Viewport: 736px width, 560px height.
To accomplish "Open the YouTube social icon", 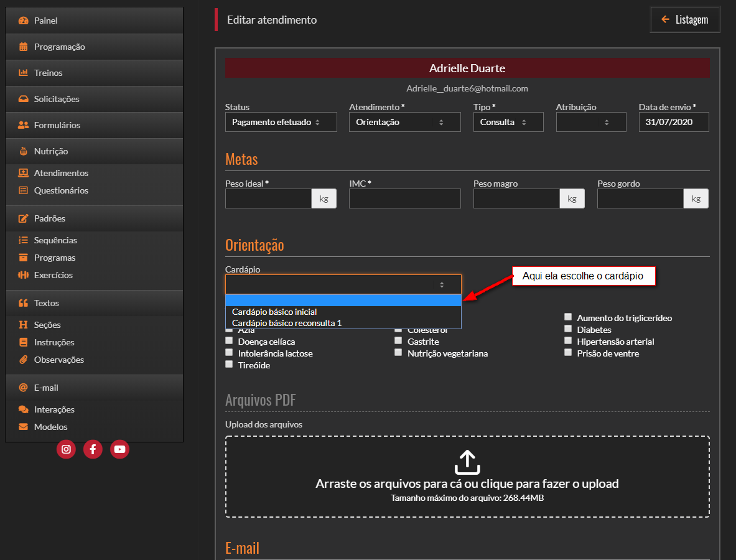I will (119, 449).
